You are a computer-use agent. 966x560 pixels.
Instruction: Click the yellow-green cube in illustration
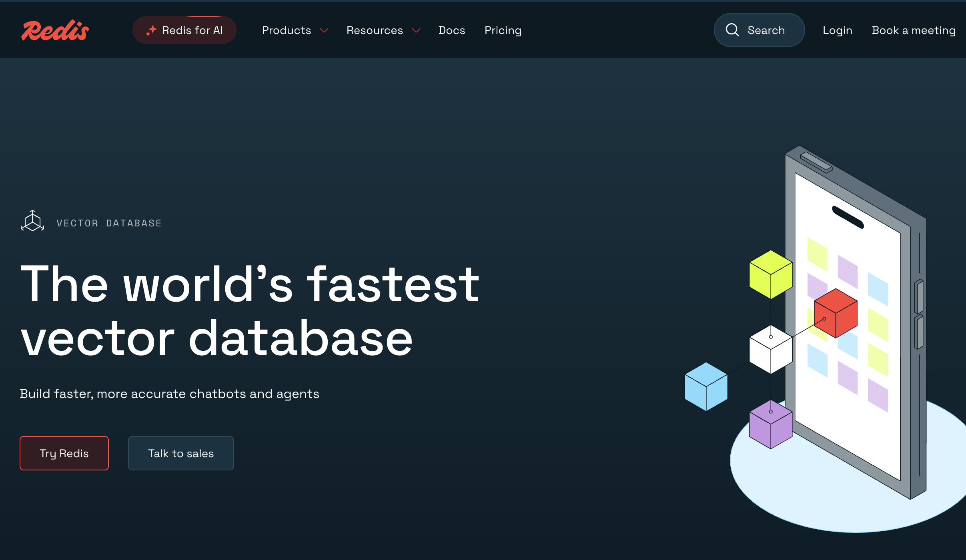pyautogui.click(x=771, y=274)
